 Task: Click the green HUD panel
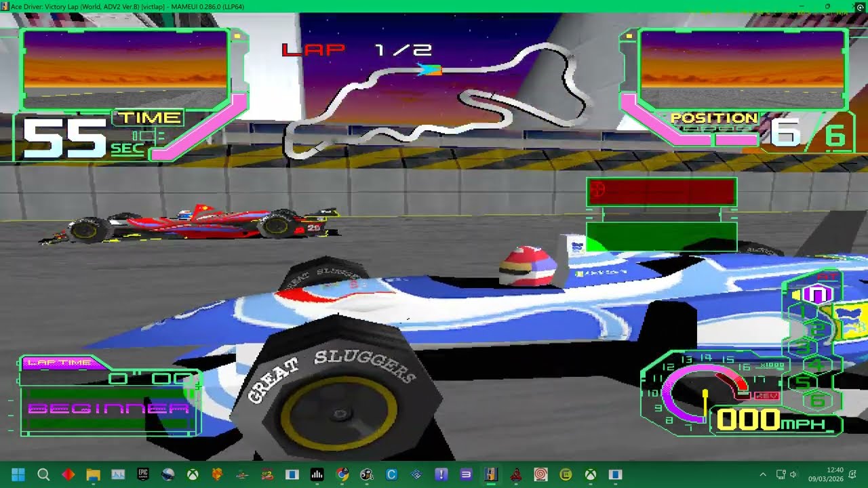click(x=661, y=237)
